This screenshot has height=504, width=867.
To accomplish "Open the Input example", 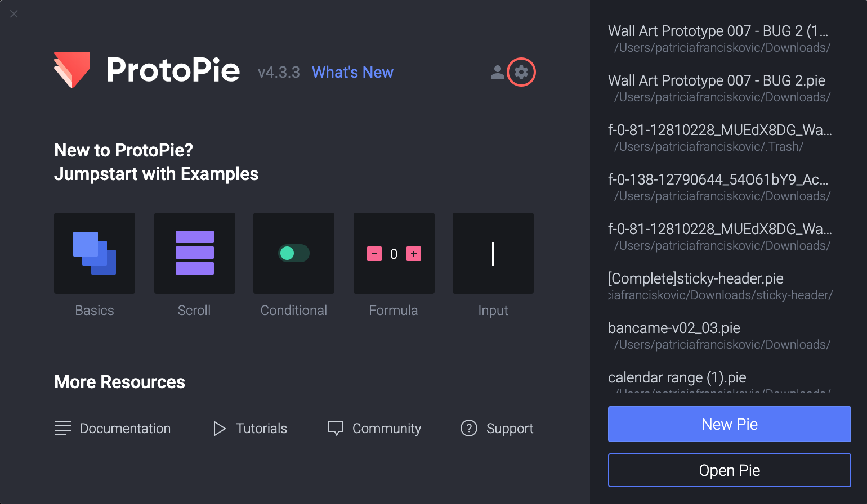I will (493, 253).
